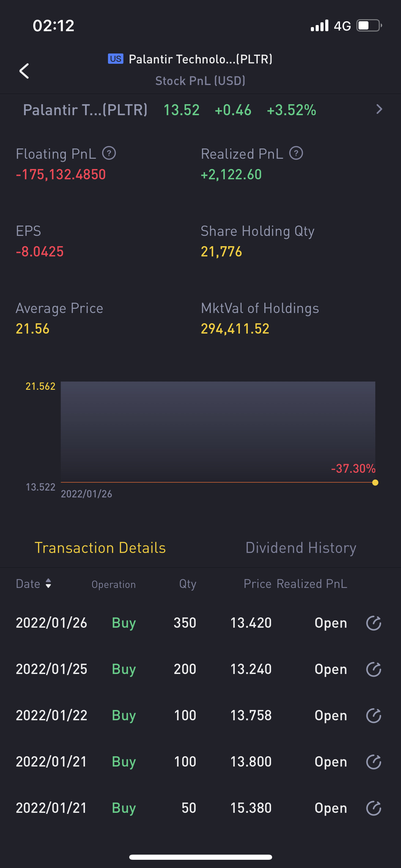Switch to Transaction Details tab
The image size is (401, 868).
click(x=100, y=548)
